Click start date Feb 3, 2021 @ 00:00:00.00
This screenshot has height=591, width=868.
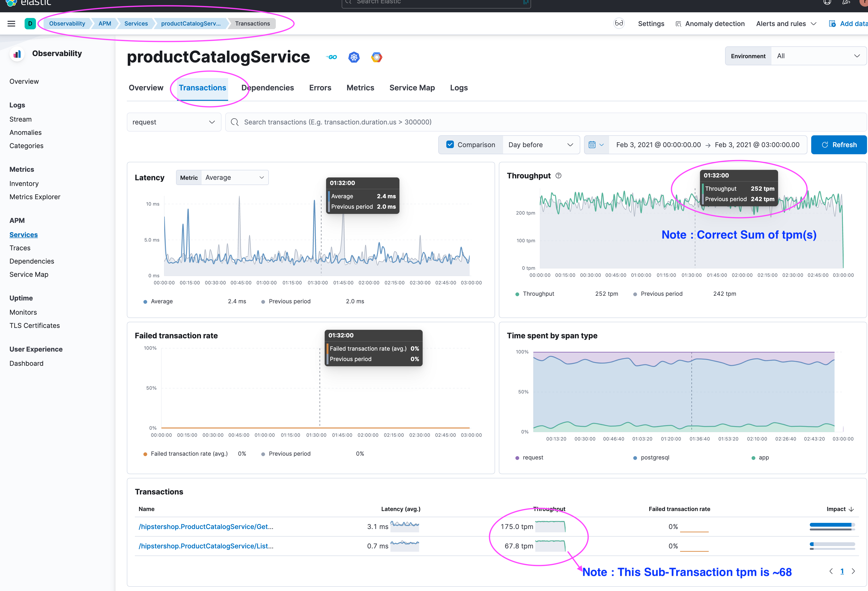(659, 145)
